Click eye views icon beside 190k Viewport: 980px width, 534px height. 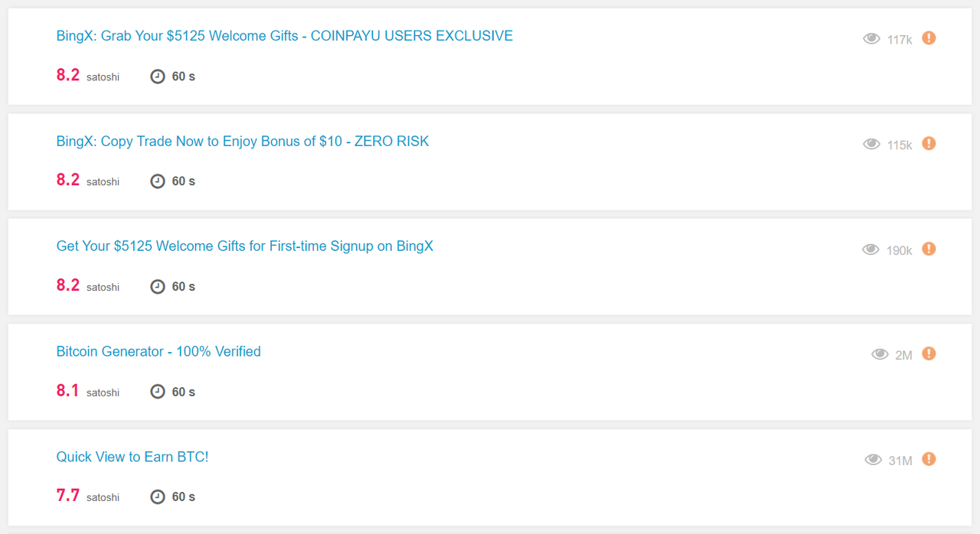(x=871, y=249)
